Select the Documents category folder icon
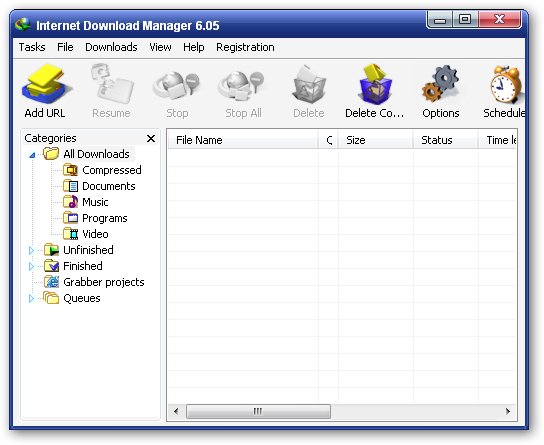This screenshot has height=445, width=544. pos(71,186)
